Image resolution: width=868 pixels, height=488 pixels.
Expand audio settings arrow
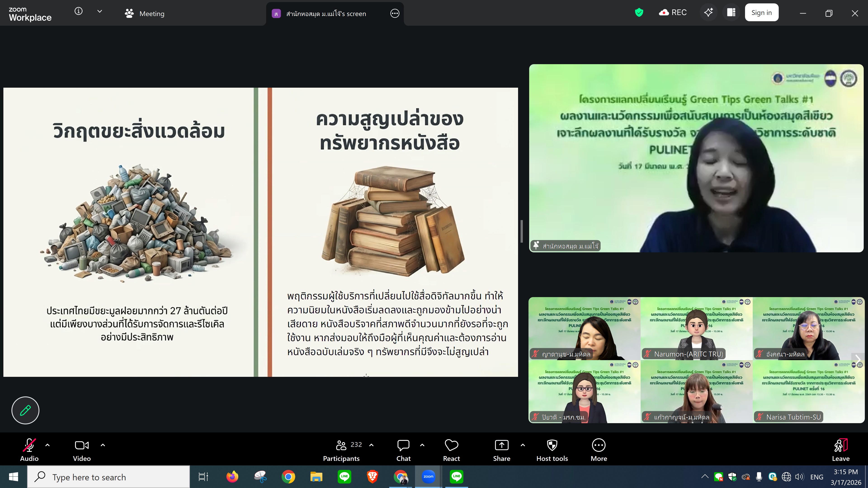(47, 445)
